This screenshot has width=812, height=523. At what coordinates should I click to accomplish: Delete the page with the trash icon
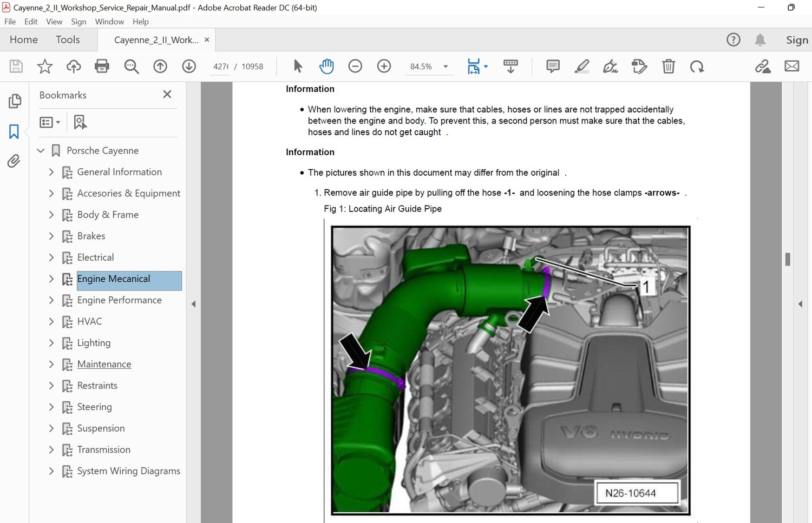[x=669, y=67]
